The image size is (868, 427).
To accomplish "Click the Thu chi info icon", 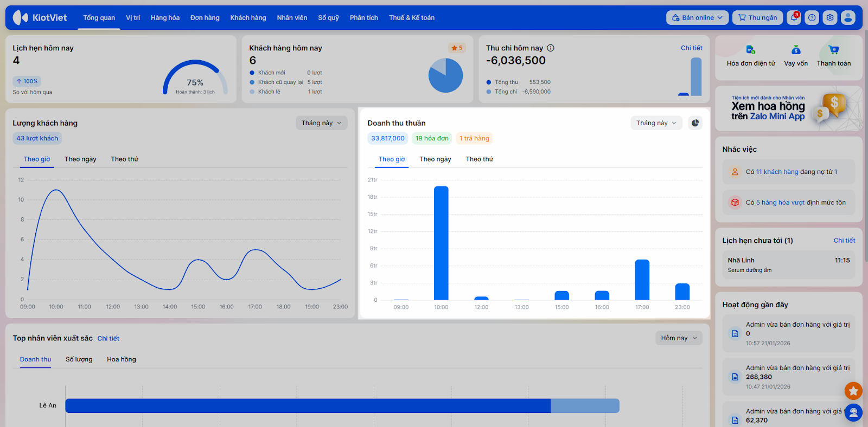I will coord(551,48).
